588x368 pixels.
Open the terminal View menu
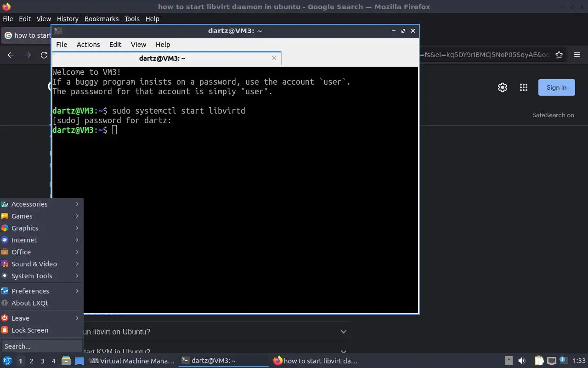click(138, 45)
